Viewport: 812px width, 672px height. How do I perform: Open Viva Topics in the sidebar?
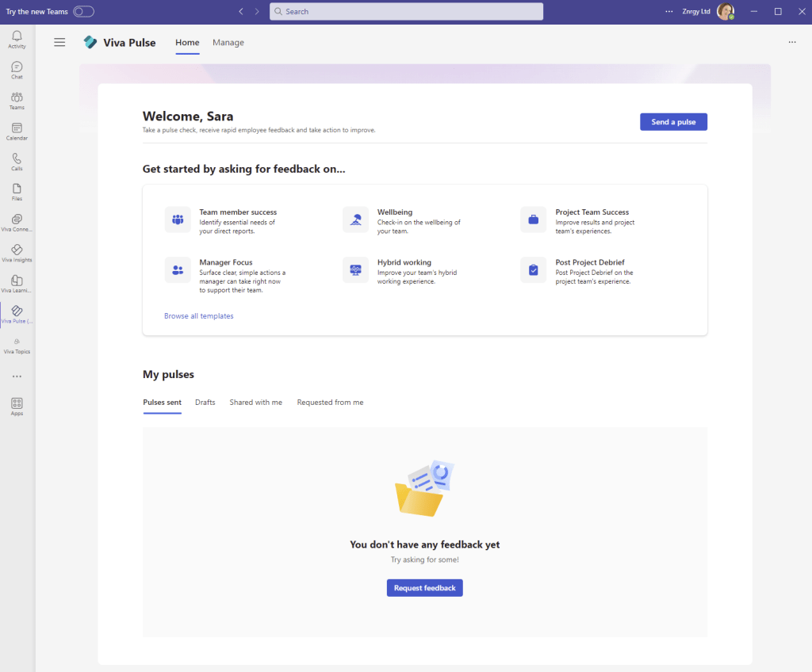pos(17,345)
